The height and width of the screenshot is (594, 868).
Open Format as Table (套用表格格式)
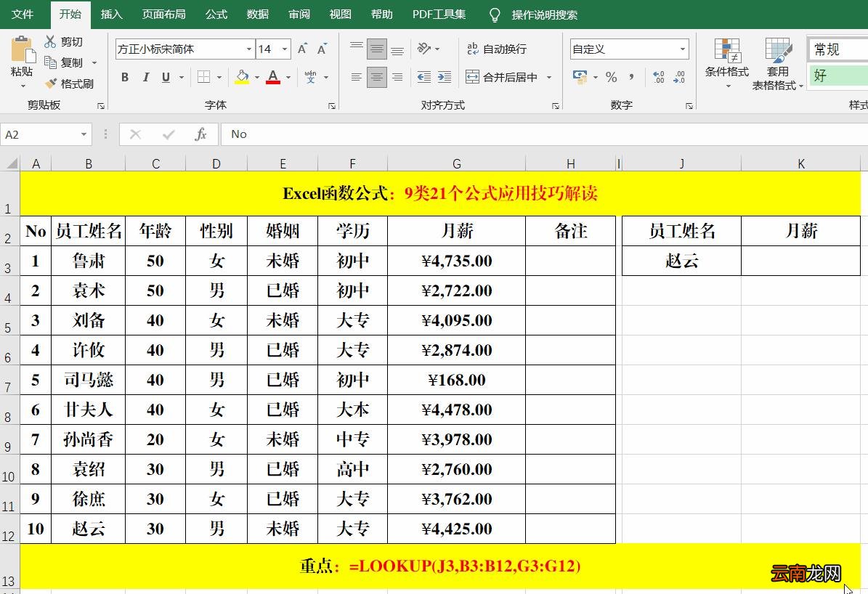(x=777, y=62)
